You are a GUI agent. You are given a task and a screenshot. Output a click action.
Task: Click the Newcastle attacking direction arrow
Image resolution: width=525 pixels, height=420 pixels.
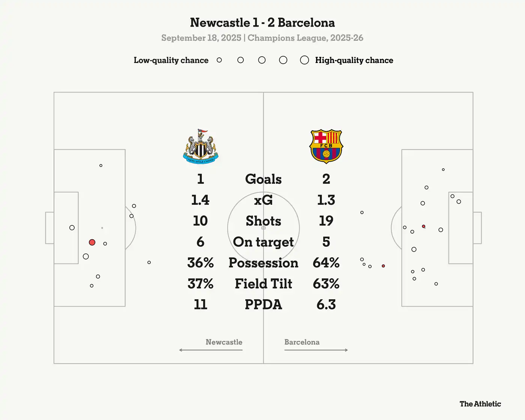(211, 350)
